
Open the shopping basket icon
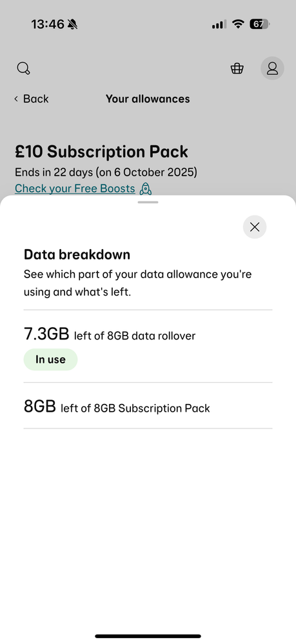(237, 68)
